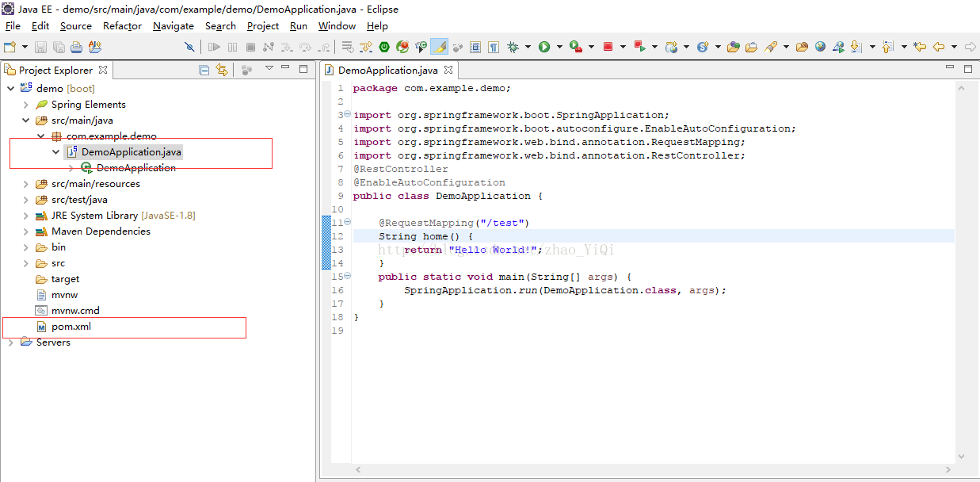Open the external tools dropdown arrow
The image size is (980, 482).
point(591,47)
